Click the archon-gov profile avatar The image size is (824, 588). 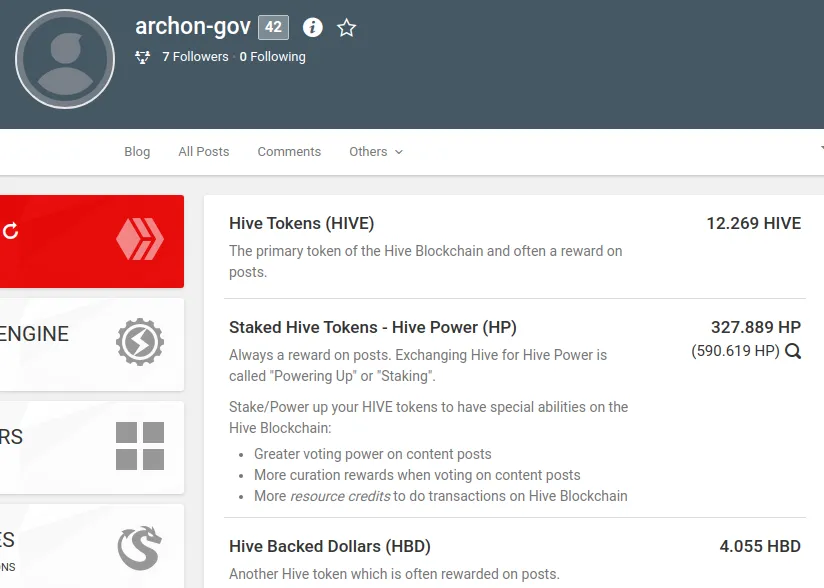coord(65,59)
